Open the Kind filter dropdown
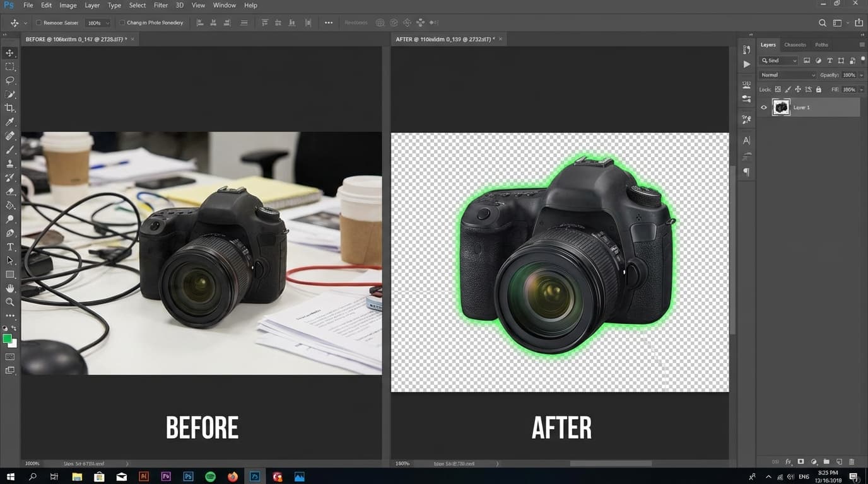Image resolution: width=868 pixels, height=484 pixels. [778, 60]
